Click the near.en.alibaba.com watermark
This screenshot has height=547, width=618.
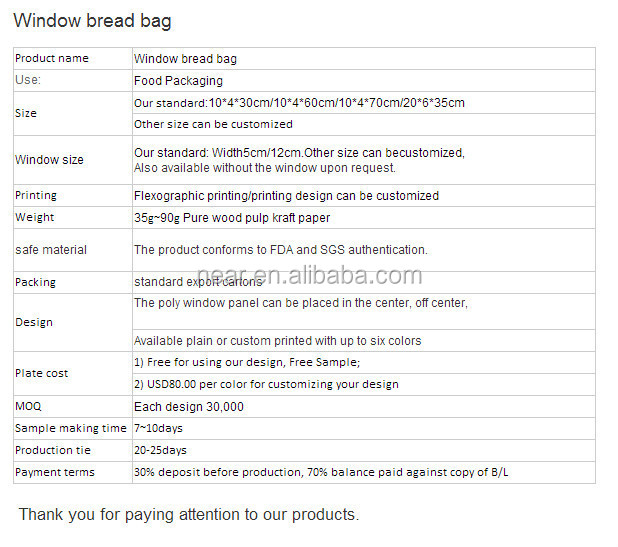click(309, 275)
